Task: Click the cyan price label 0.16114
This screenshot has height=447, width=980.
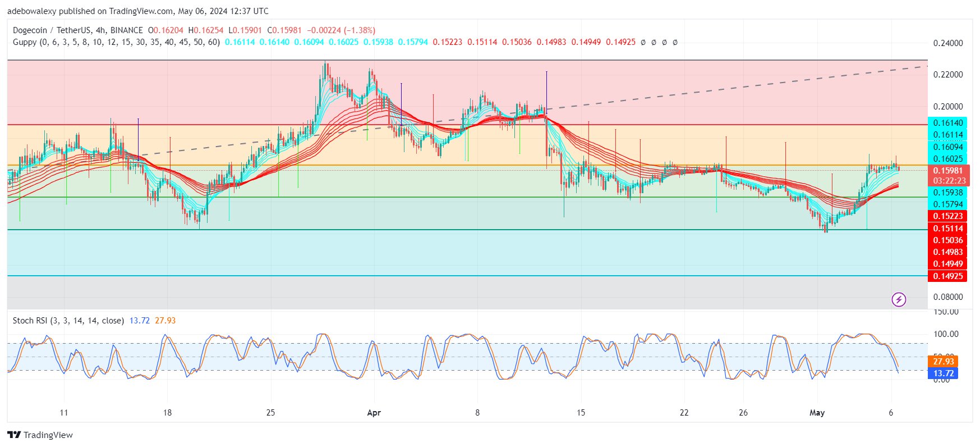Action: pyautogui.click(x=947, y=135)
